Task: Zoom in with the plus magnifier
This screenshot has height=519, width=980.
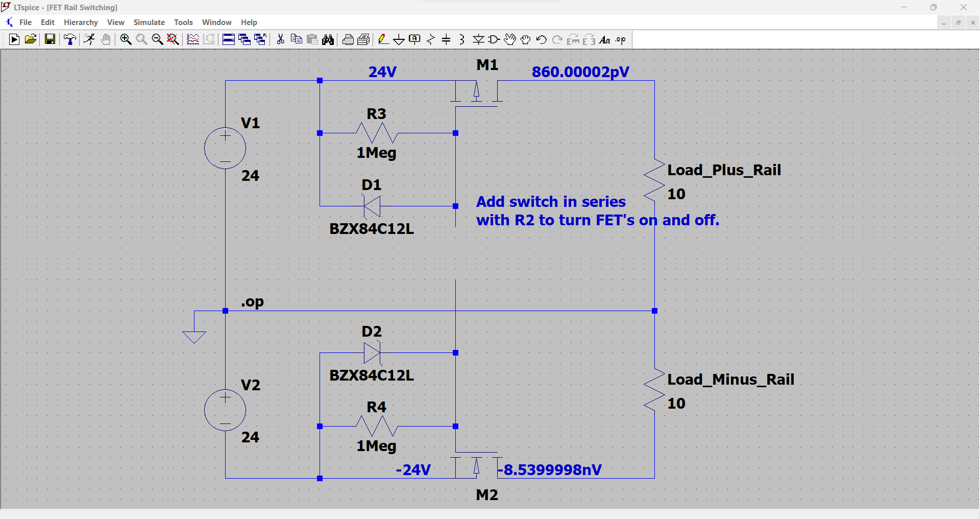Action: (x=126, y=40)
